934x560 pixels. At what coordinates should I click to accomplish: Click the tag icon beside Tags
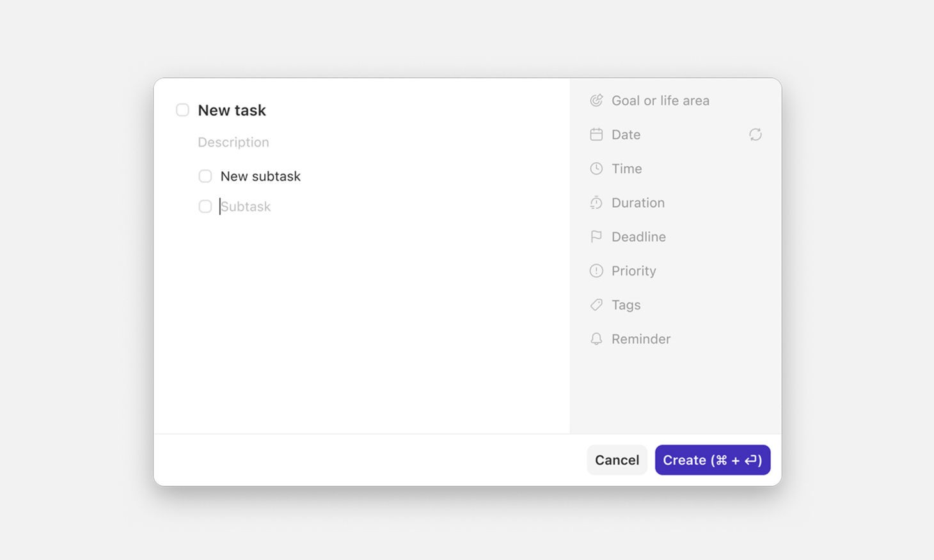coord(596,305)
